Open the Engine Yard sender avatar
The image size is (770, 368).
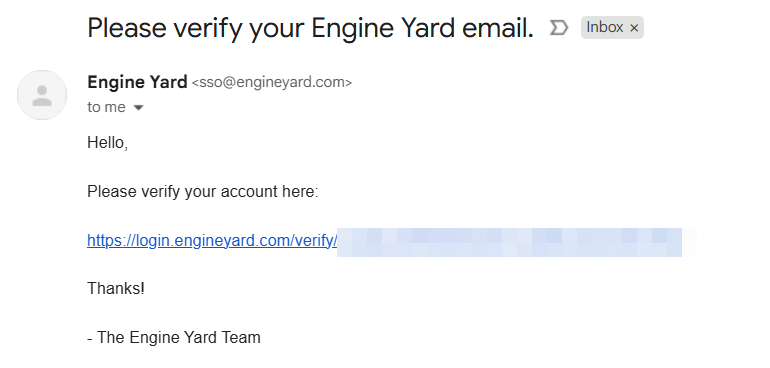[42, 95]
